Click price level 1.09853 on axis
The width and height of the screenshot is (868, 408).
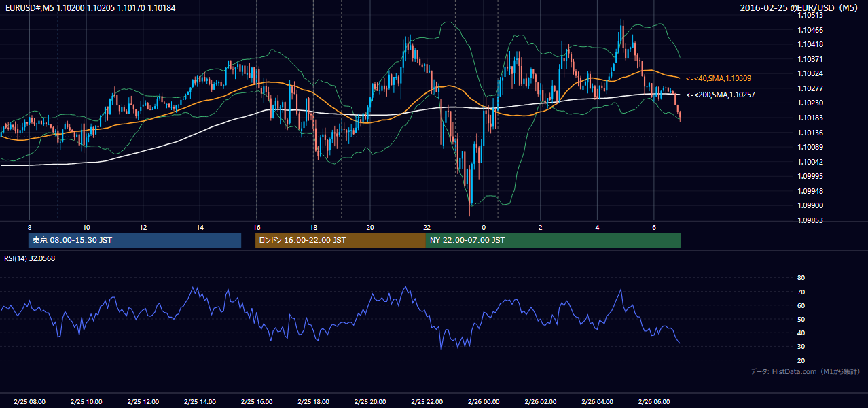(x=810, y=220)
